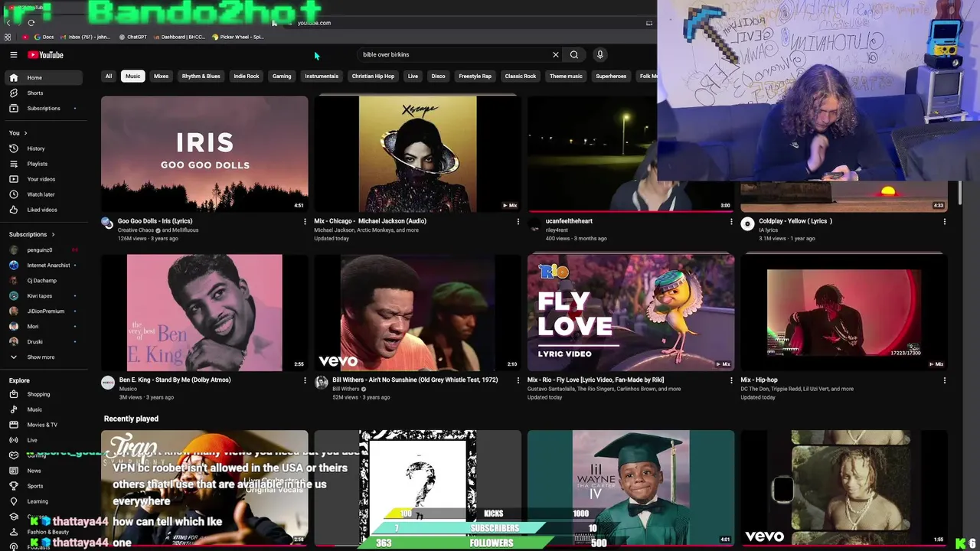
Task: Open Live under Explore
Action: (x=43, y=440)
